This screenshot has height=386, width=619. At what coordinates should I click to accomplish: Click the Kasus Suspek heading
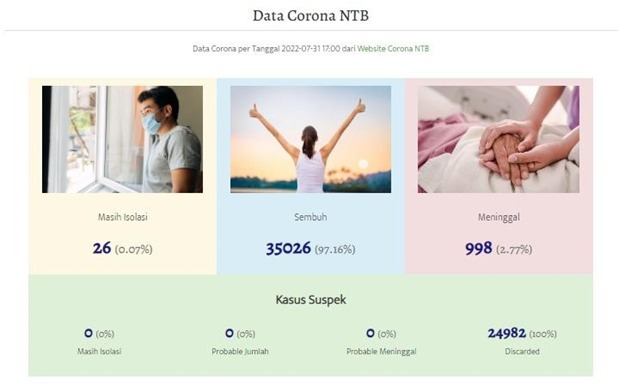(311, 300)
